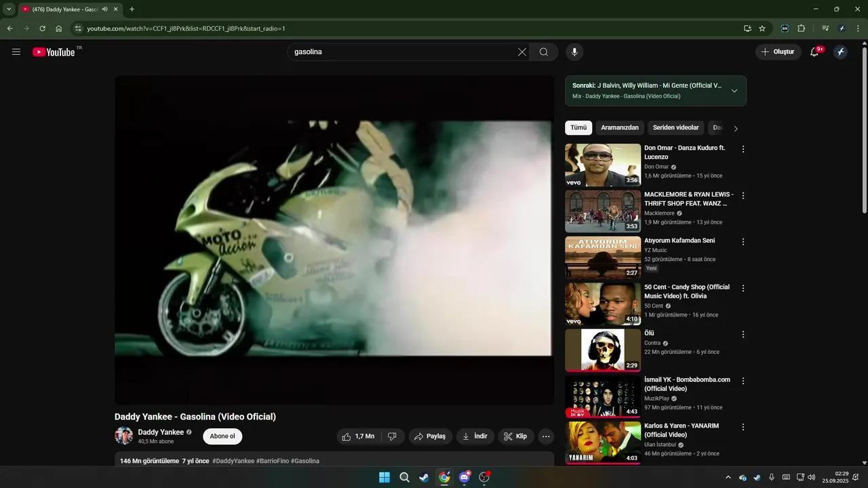Screen dimensions: 868x488
Task: Click the #BarrioFino hashtag
Action: pos(273,461)
